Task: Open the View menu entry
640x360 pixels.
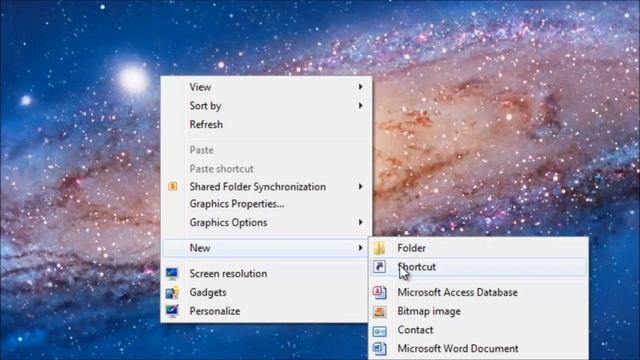Action: click(266, 87)
